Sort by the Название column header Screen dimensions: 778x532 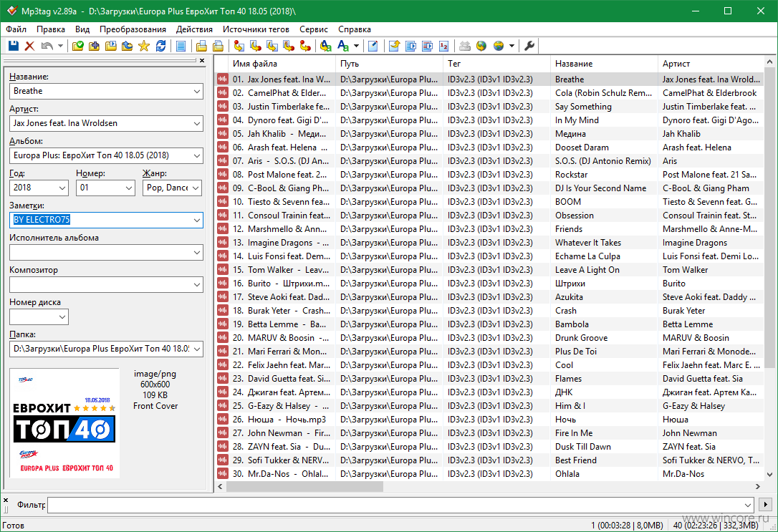604,64
